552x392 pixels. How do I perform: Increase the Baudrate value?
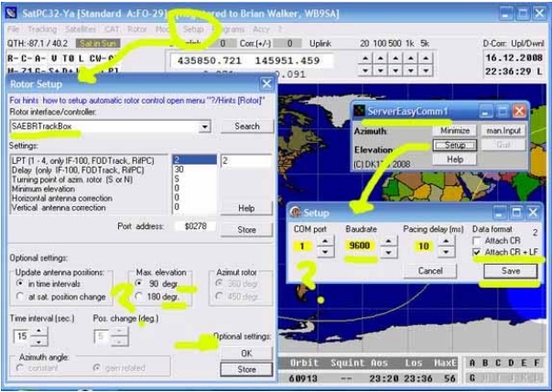387,241
